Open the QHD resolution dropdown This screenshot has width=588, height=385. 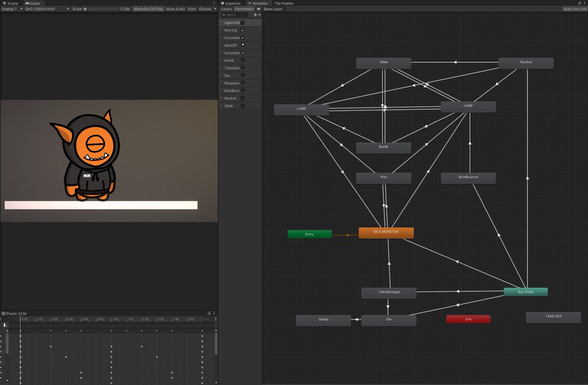[x=47, y=8]
